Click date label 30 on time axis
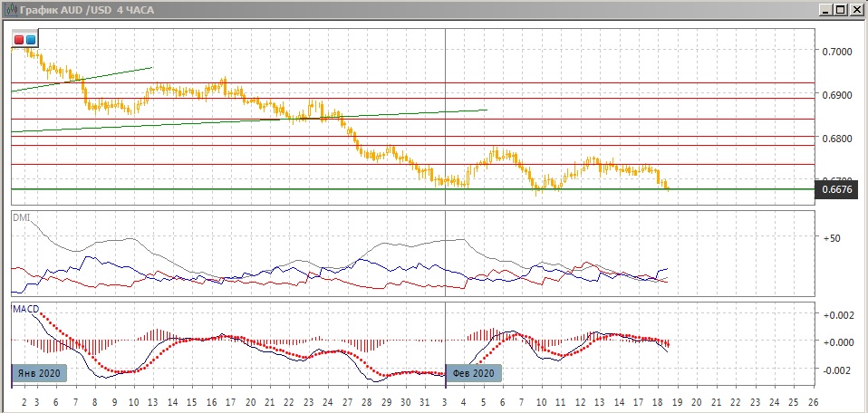 coord(406,402)
